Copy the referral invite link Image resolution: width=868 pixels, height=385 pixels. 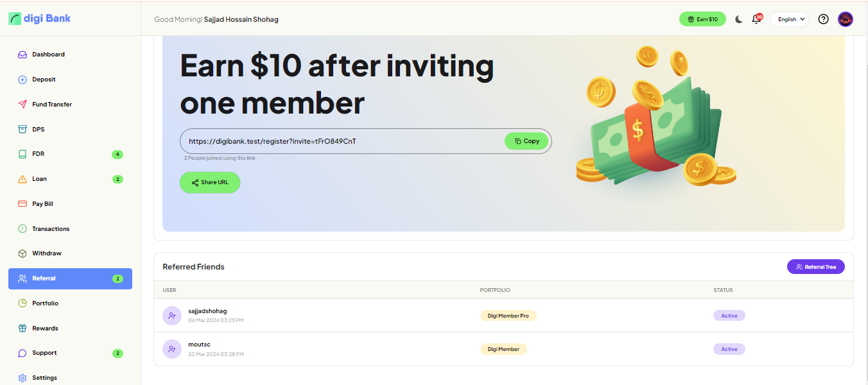pyautogui.click(x=526, y=141)
